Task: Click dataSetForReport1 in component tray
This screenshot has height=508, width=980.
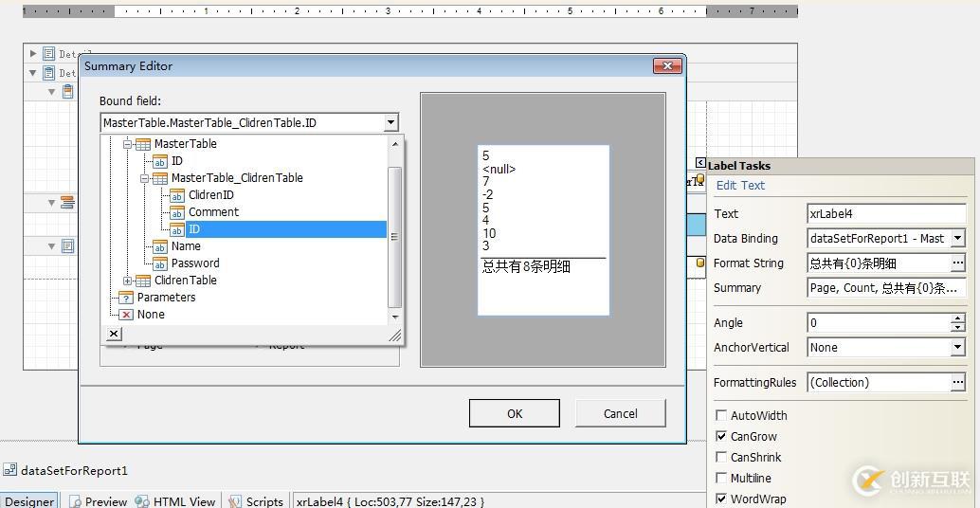Action: pos(74,470)
